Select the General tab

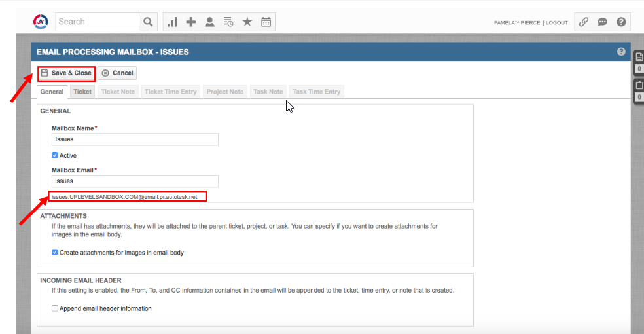pyautogui.click(x=52, y=92)
